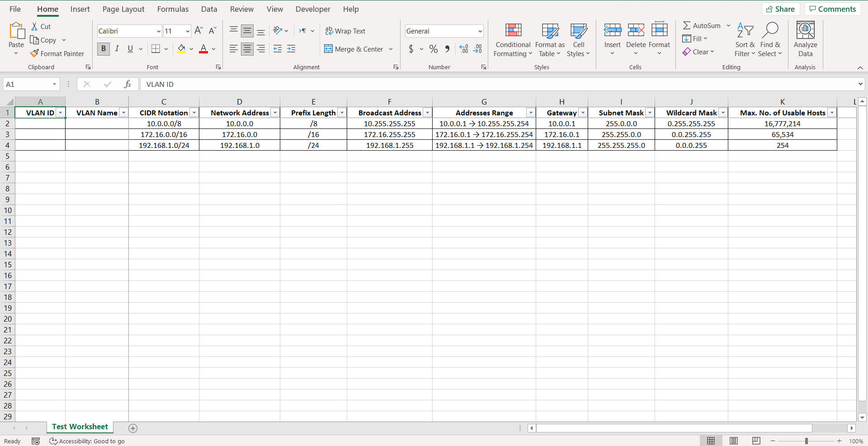Viewport: 868px width, 446px height.
Task: Switch to Page Layout view in status bar
Action: pyautogui.click(x=733, y=441)
